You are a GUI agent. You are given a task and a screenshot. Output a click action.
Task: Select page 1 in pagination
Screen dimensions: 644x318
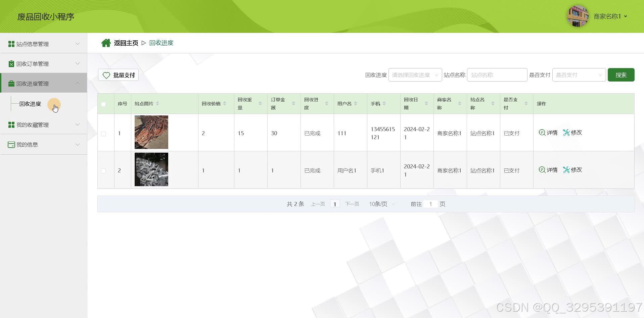click(x=335, y=204)
